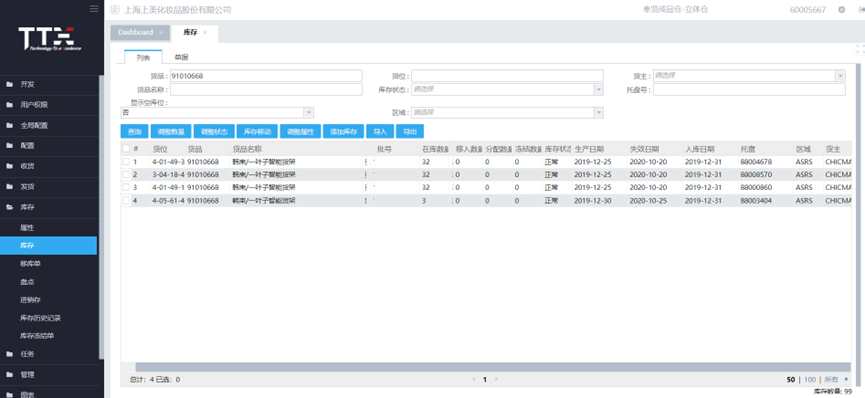Click the folder icon next to 开发

[x=9, y=84]
